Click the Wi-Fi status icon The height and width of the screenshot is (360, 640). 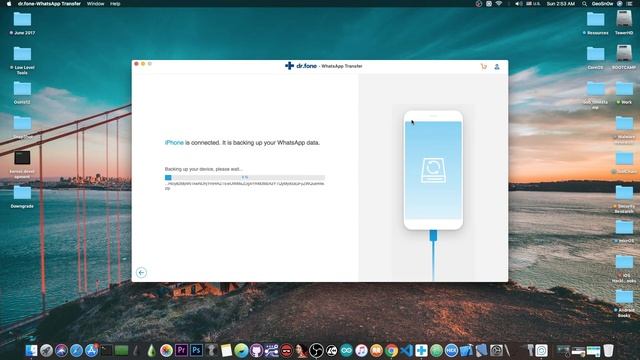click(x=499, y=4)
